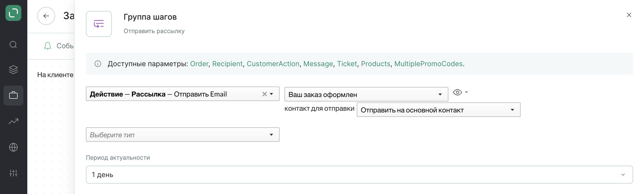Viewport: 644px width, 194px height.
Task: Select the briefcase sidebar icon
Action: pos(13,95)
